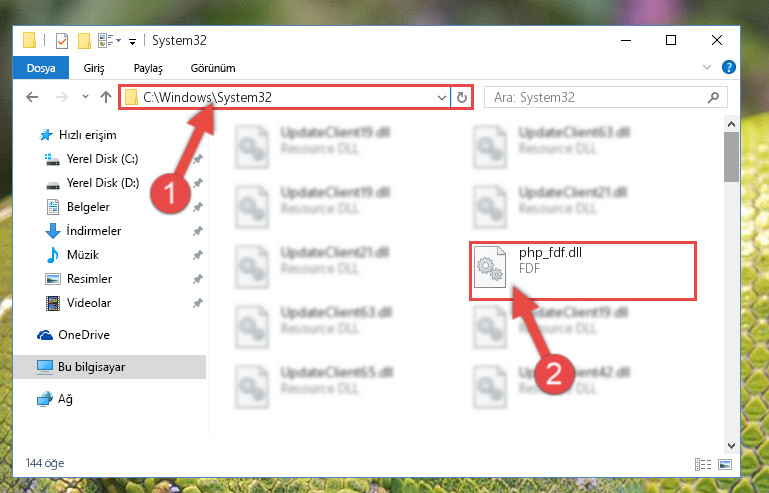769x493 pixels.
Task: Click the refresh button beside address bar
Action: (x=461, y=98)
